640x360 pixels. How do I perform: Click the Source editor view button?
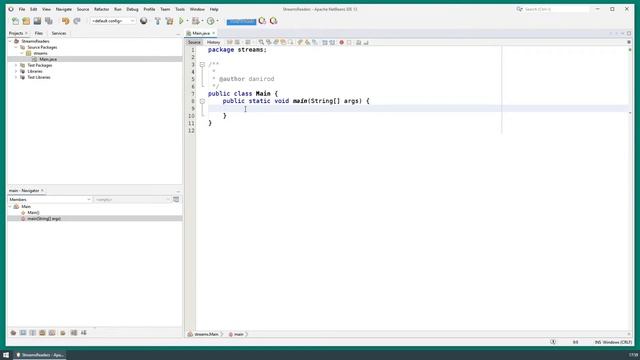pyautogui.click(x=194, y=42)
